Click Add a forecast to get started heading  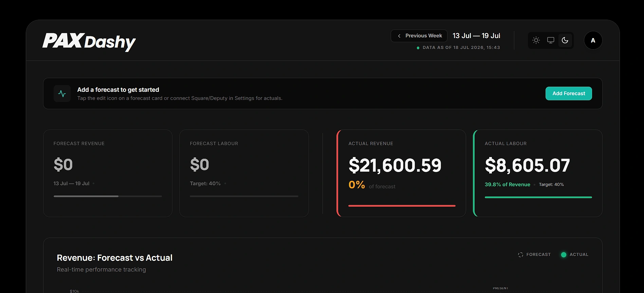tap(118, 90)
